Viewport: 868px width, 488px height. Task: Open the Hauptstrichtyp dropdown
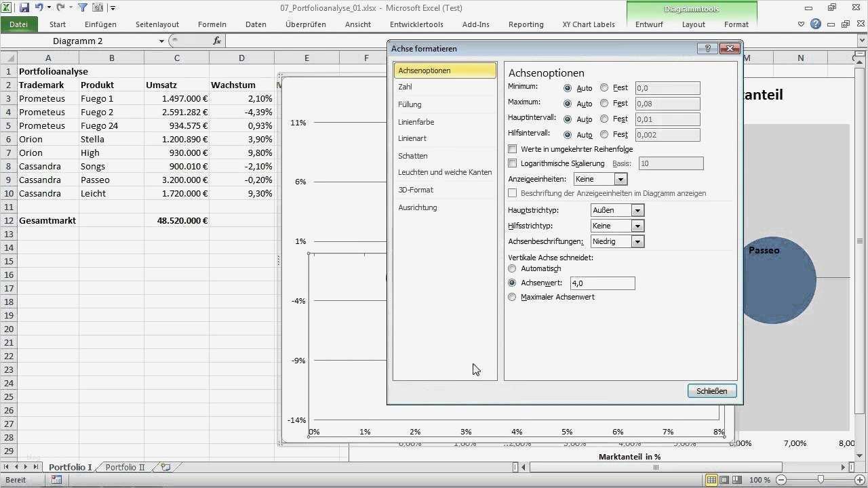637,210
